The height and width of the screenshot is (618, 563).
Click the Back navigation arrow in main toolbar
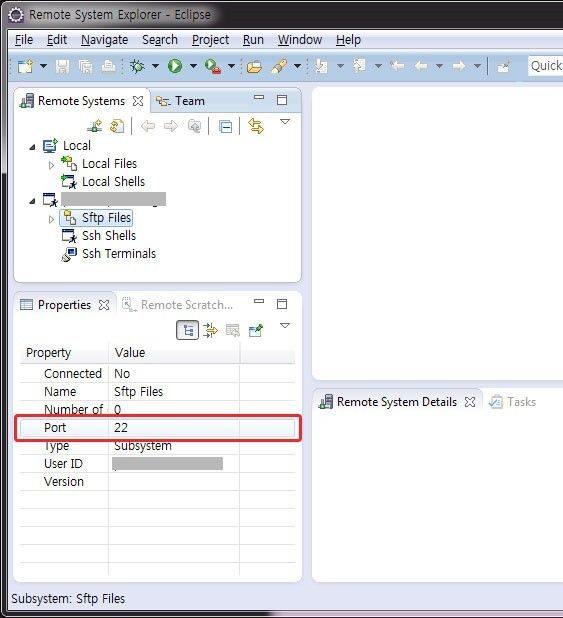click(x=421, y=66)
